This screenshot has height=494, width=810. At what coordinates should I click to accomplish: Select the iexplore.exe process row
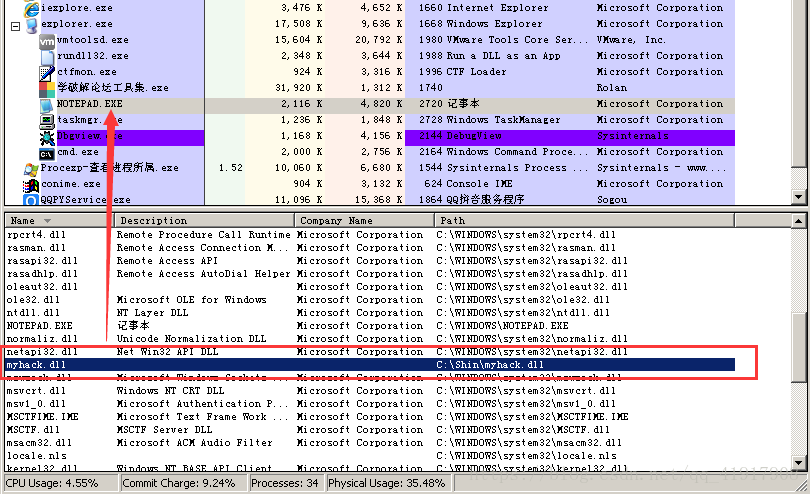tap(369, 8)
